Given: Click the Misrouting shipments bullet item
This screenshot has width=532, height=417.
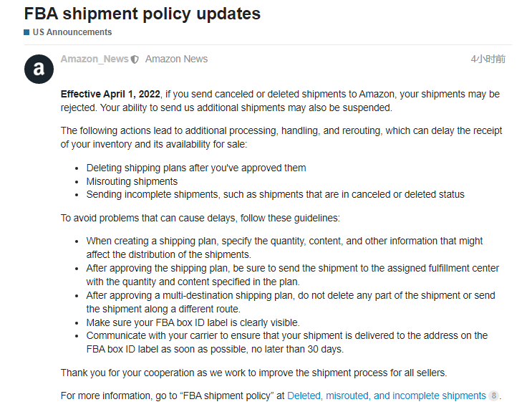Looking at the screenshot, I should [132, 181].
